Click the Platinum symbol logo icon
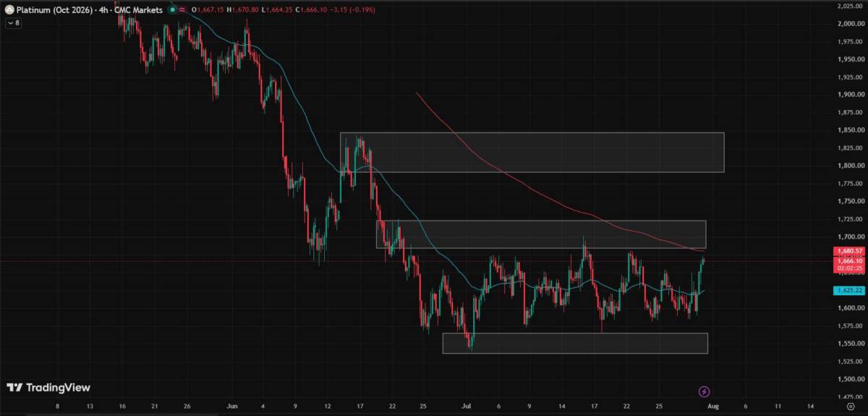 pos(10,10)
